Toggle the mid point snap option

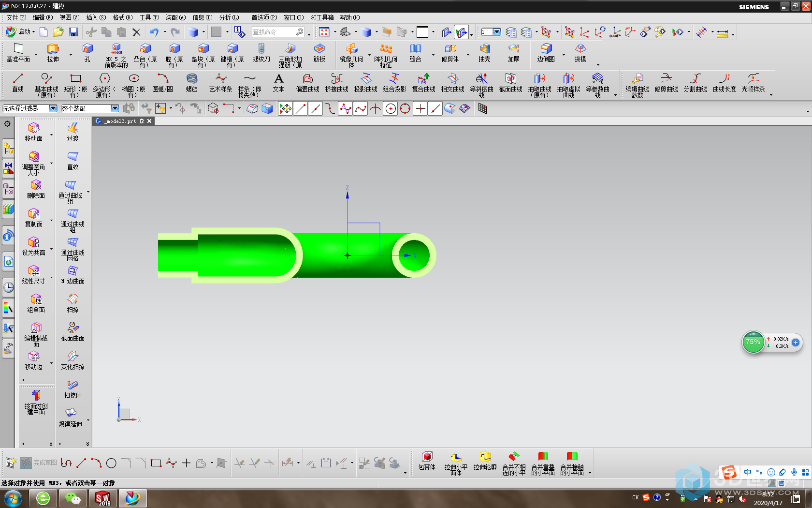tap(316, 109)
